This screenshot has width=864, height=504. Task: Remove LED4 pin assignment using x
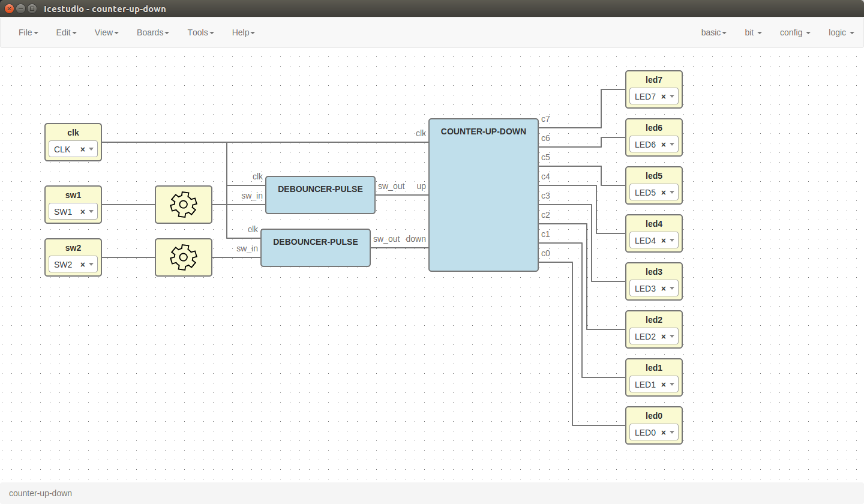pyautogui.click(x=664, y=241)
